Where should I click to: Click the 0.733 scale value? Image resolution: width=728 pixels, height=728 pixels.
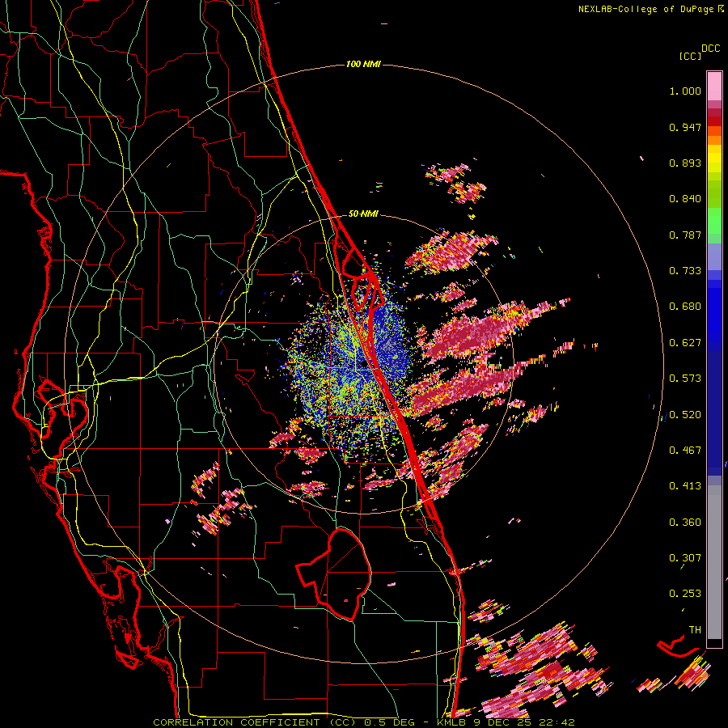tap(685, 271)
